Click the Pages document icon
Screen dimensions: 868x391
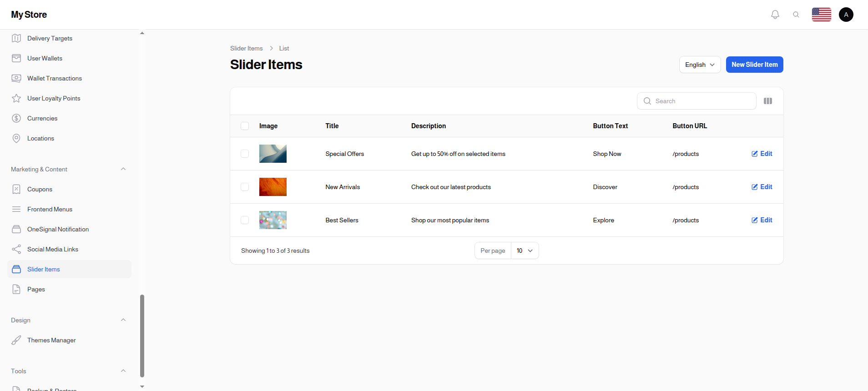[x=16, y=289]
